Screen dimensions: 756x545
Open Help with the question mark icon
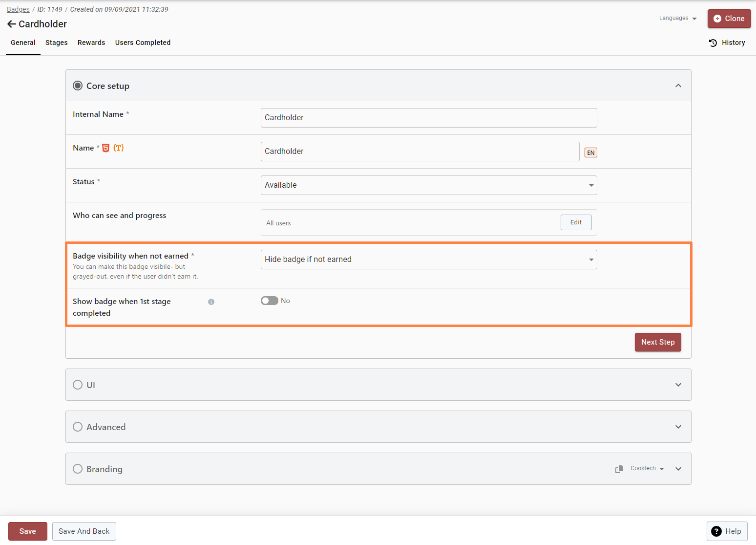[x=716, y=531]
